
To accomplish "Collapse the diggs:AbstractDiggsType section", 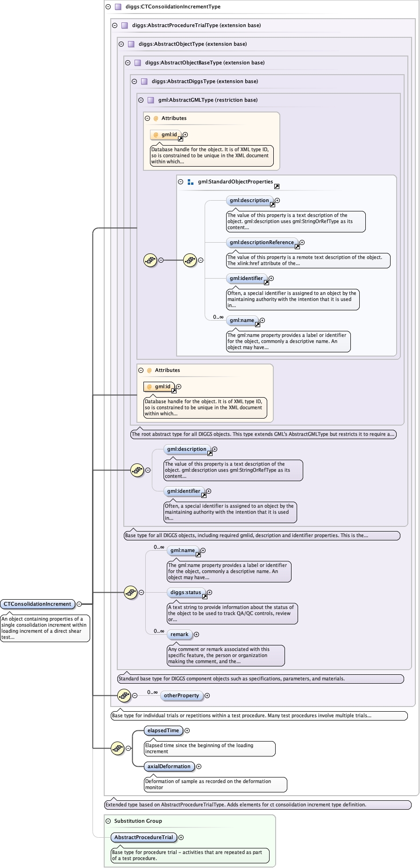I will tap(134, 81).
